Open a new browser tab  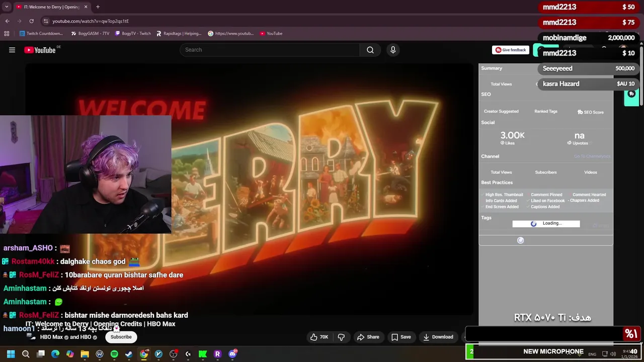point(98,7)
